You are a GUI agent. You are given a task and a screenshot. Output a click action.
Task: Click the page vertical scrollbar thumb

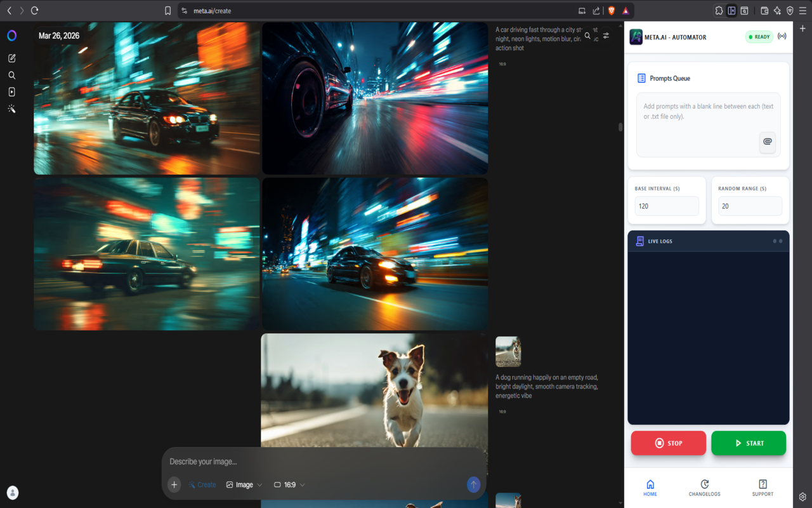click(620, 127)
